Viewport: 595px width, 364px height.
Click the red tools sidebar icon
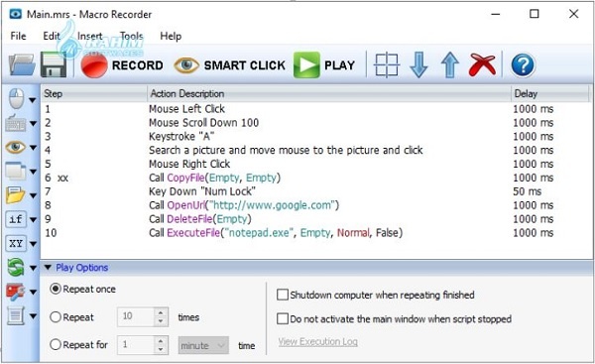click(16, 292)
